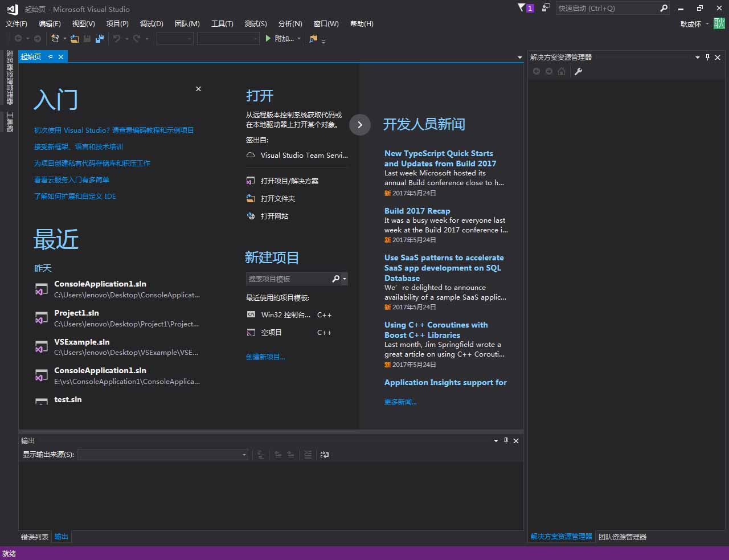Open recent solution VSExample.sln
729x560 pixels.
[117, 347]
